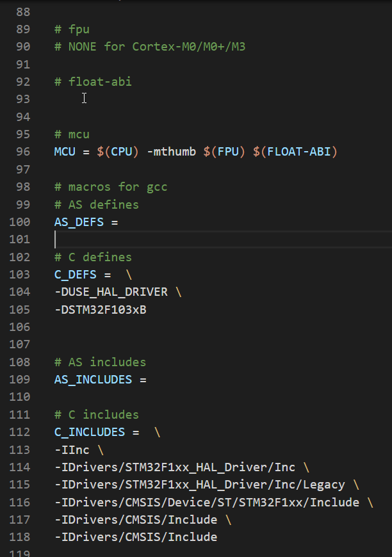Click line number 101 in gutter

(x=20, y=239)
